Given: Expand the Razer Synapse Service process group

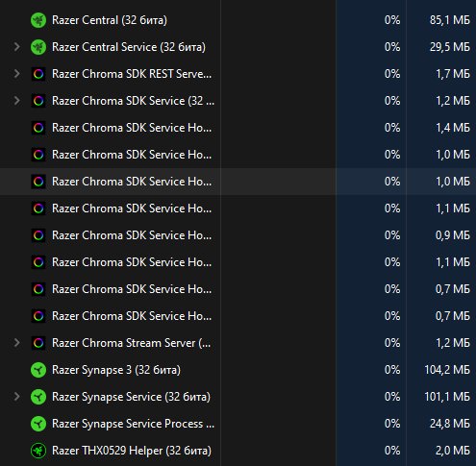Looking at the screenshot, I should (16, 397).
